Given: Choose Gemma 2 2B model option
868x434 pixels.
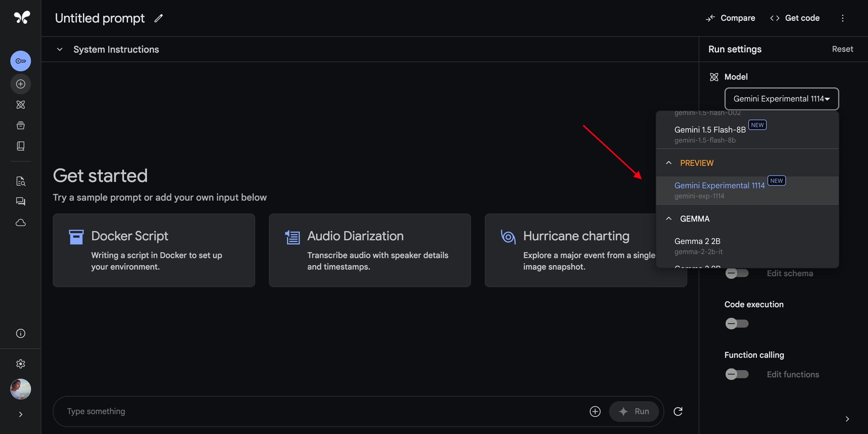Looking at the screenshot, I should pyautogui.click(x=747, y=246).
